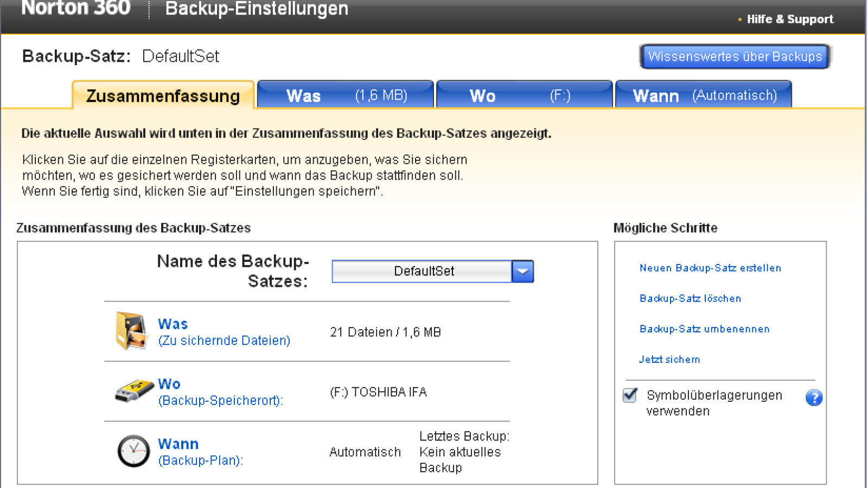Click Neuen Backup-Satz erstellen link
The image size is (868, 488).
(x=710, y=268)
